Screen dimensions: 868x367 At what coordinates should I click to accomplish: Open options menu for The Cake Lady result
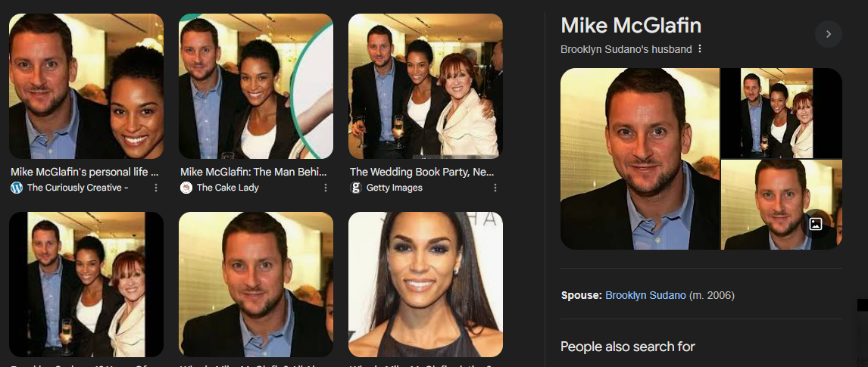coord(326,188)
